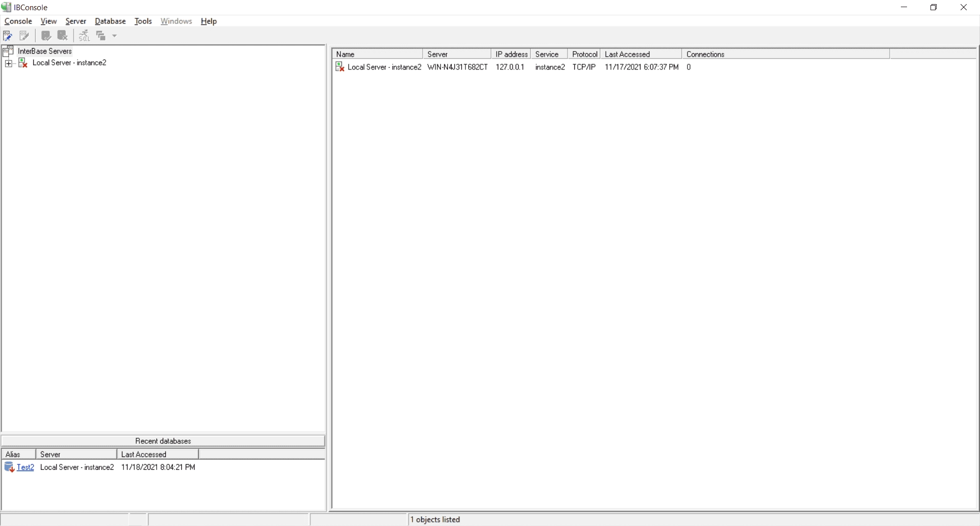
Task: Click the TCP/IP protocol cell
Action: pos(584,67)
